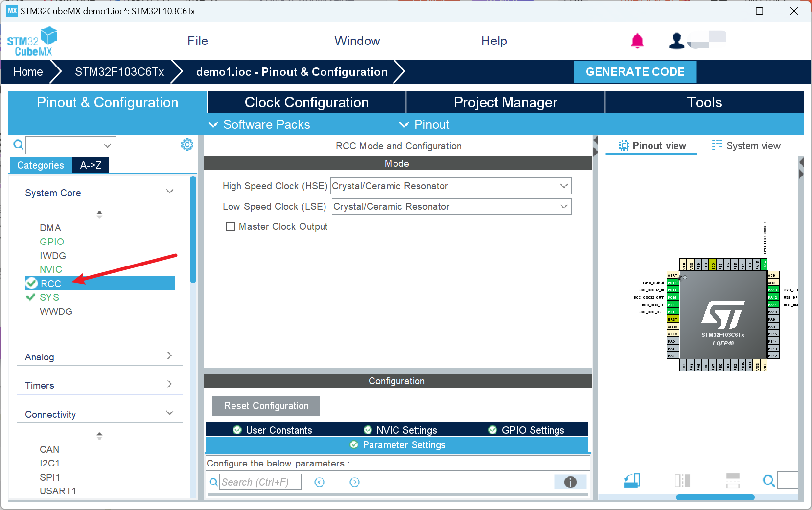
Task: Click the categories list vertical scrollbar
Action: pyautogui.click(x=193, y=230)
